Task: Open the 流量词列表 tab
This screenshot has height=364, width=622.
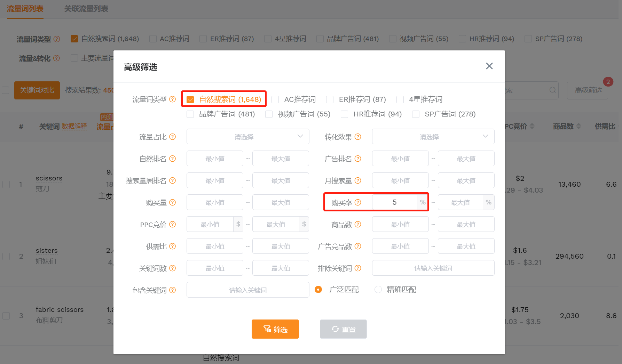Action: tap(25, 9)
